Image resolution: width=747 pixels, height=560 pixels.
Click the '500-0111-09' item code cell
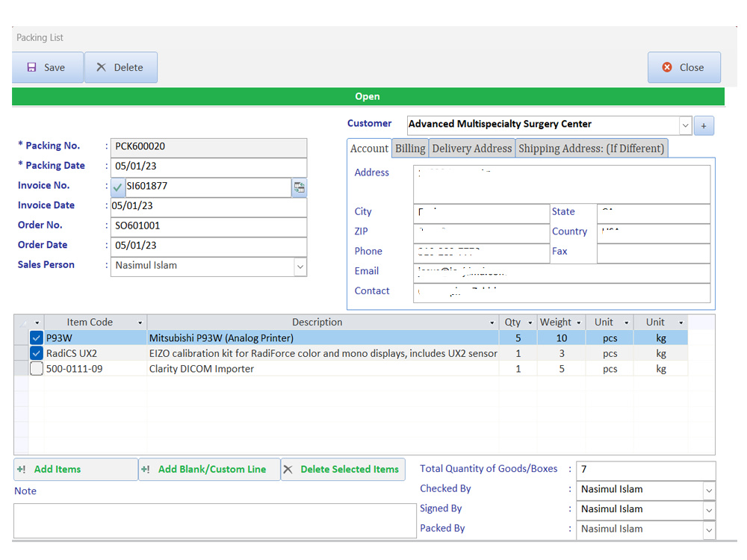click(96, 369)
